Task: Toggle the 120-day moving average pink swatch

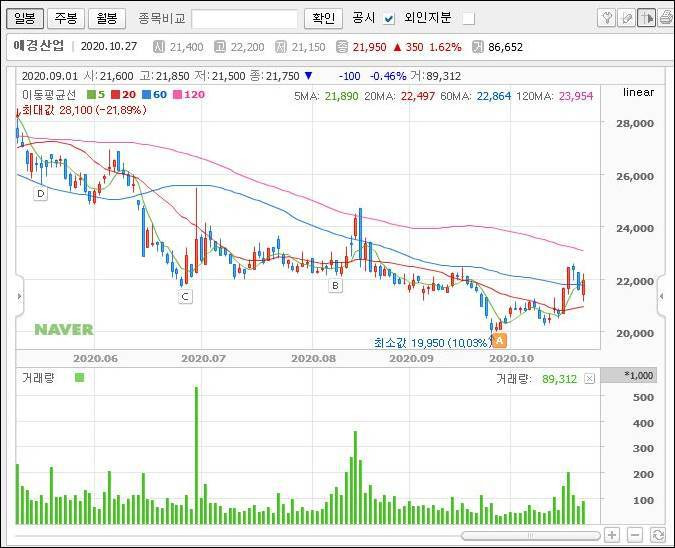Action: point(177,95)
